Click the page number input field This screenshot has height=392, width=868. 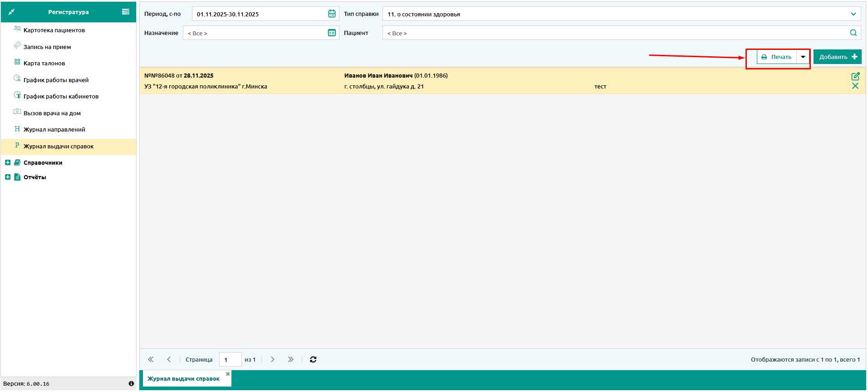[x=230, y=360]
